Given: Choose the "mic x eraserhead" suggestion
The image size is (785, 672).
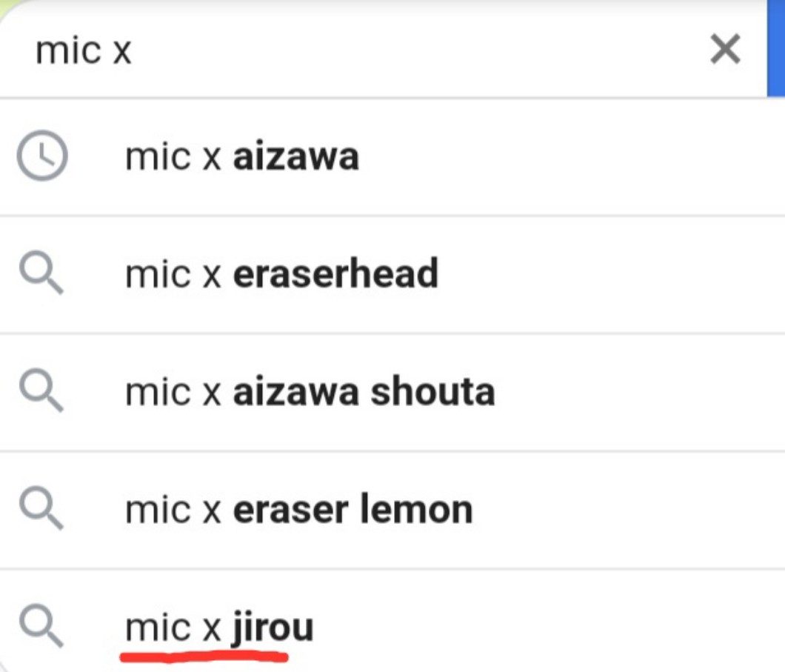Looking at the screenshot, I should pyautogui.click(x=281, y=275).
